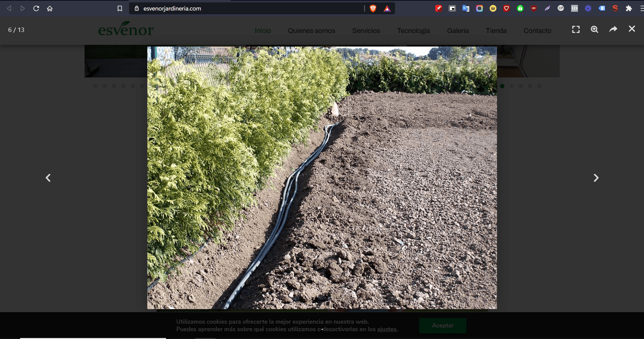Click the address bar URL
This screenshot has width=644, height=339.
point(172,8)
